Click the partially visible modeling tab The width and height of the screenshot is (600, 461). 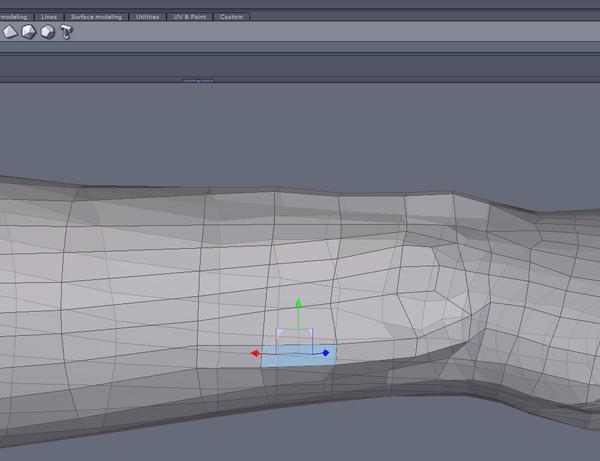pos(15,17)
